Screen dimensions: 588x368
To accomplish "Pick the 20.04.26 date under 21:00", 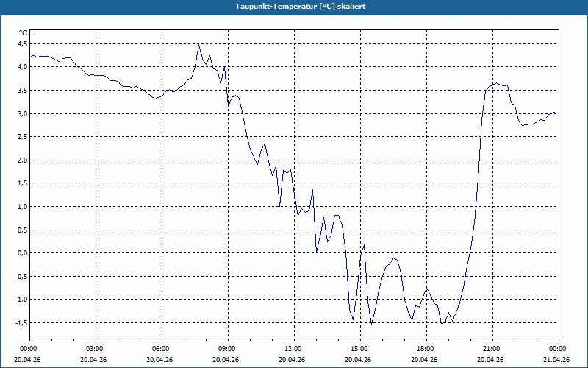I will coord(490,359).
